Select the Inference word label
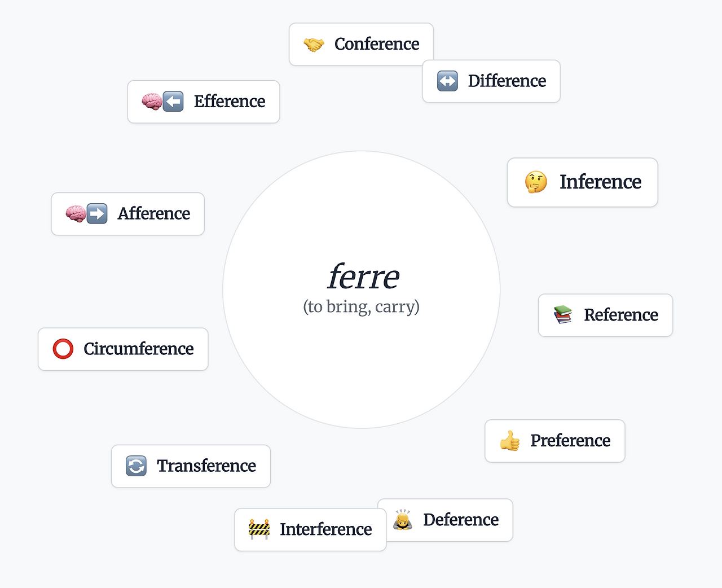The image size is (722, 588). [600, 182]
